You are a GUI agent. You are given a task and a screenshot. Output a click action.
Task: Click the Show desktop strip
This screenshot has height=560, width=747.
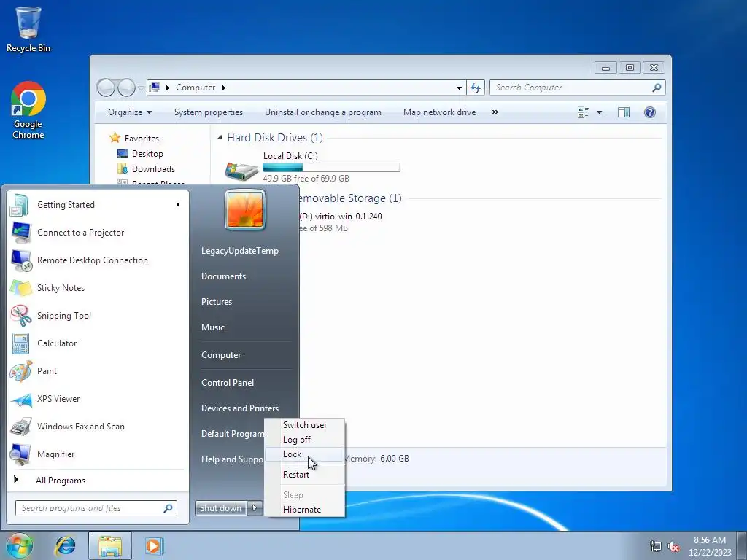742,545
